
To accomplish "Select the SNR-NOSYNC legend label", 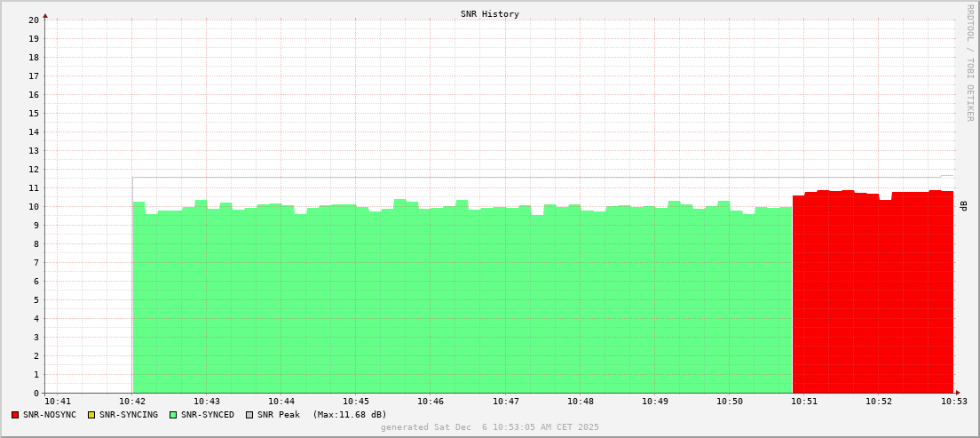I will click(x=50, y=415).
